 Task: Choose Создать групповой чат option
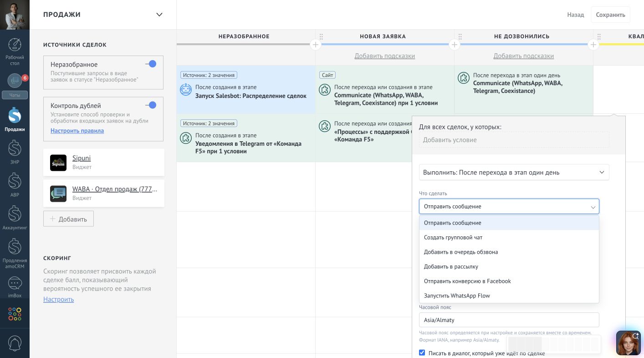point(509,237)
